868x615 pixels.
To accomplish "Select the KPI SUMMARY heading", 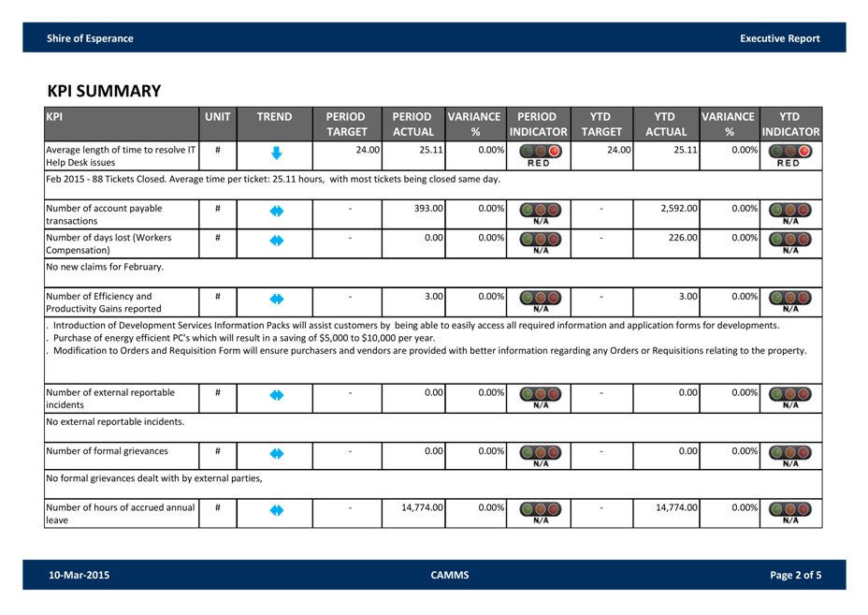I will (x=104, y=91).
